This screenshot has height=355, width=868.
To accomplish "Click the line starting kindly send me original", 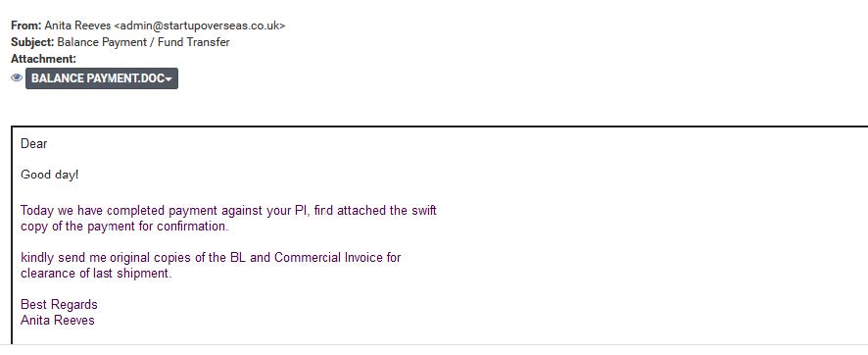I will point(211,258).
